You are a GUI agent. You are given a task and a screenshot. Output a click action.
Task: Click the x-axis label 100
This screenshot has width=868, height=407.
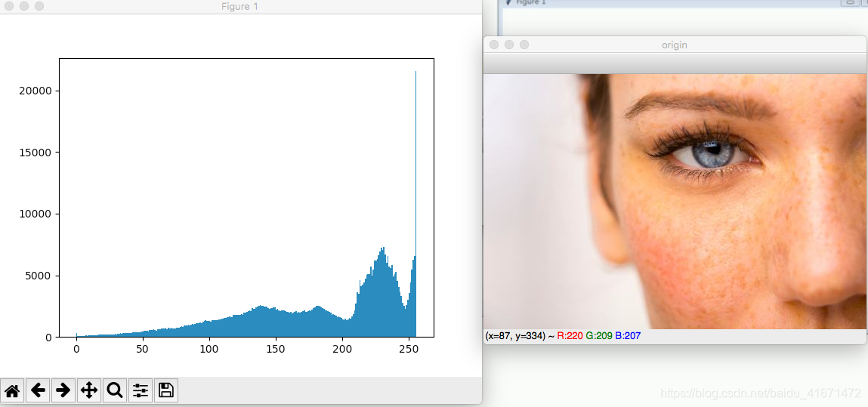pyautogui.click(x=209, y=349)
